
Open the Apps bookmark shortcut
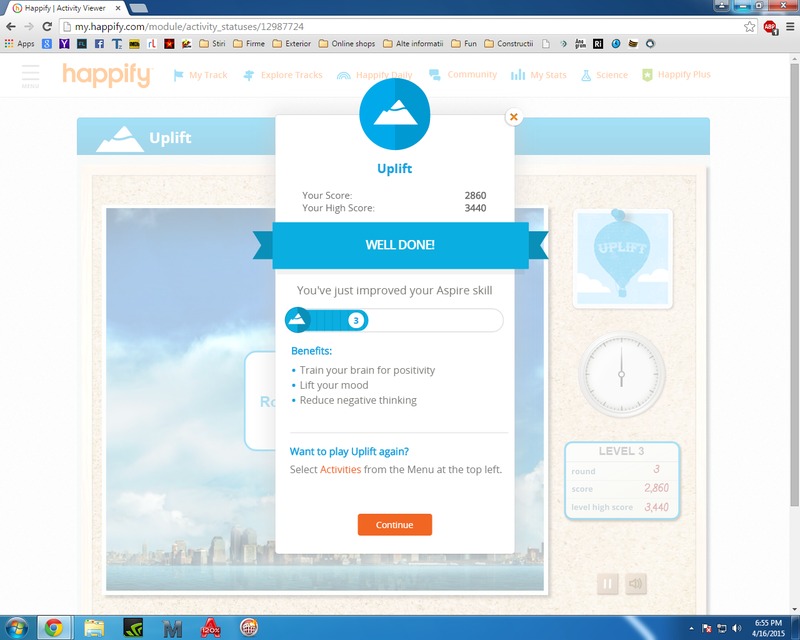point(19,44)
